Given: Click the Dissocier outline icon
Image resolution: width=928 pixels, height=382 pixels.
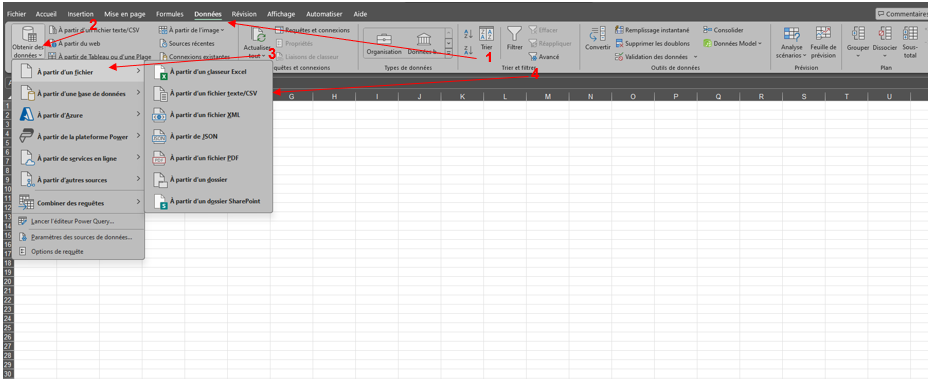Looking at the screenshot, I should pyautogui.click(x=885, y=33).
